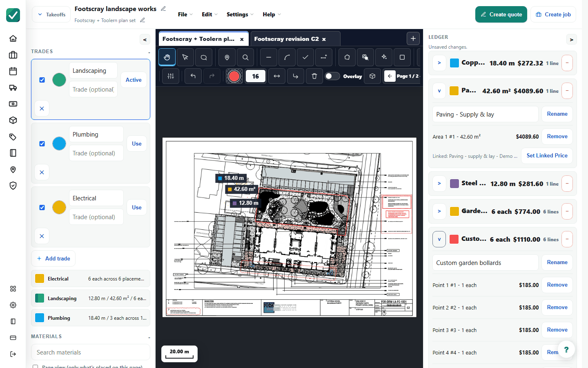This screenshot has width=588, height=368.
Task: Add a new plan tab with plus
Action: [413, 38]
